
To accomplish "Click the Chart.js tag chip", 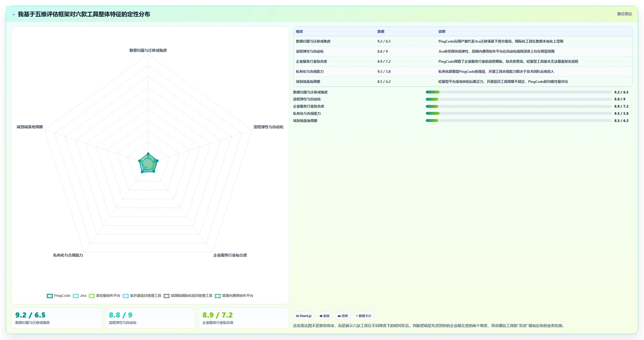I will [304, 316].
